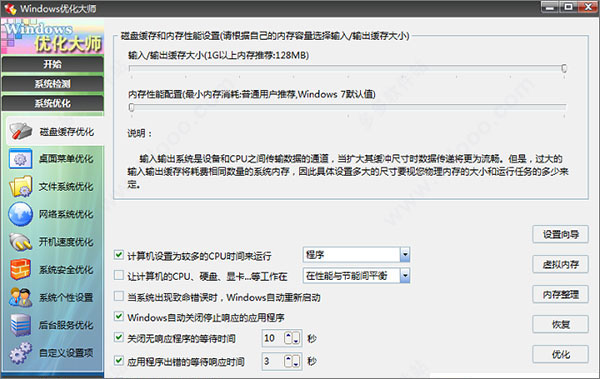Select the 自定义设置项 label

pyautogui.click(x=66, y=353)
